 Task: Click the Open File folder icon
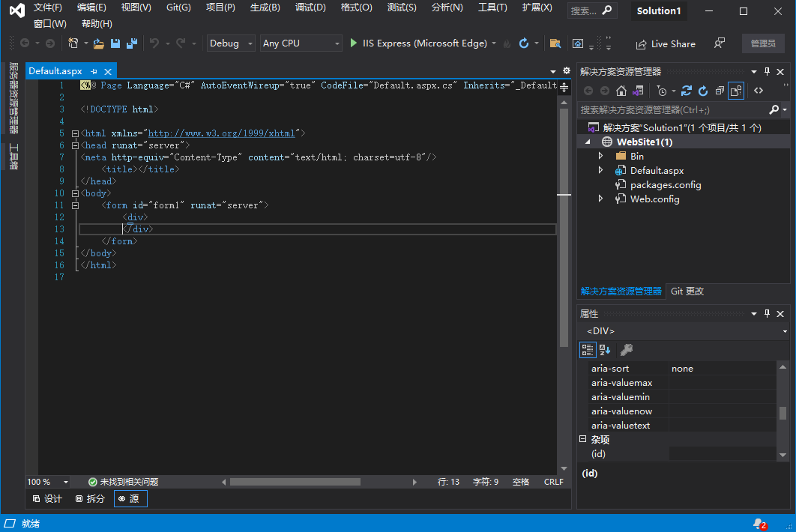[98, 43]
